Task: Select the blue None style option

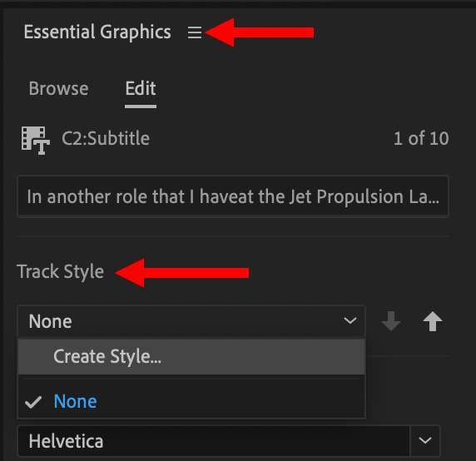Action: point(75,402)
